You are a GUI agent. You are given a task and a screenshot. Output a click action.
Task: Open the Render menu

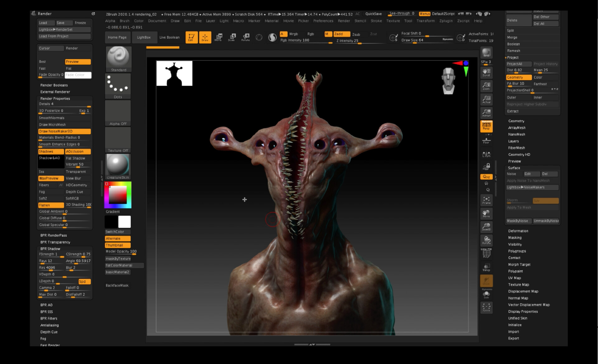click(344, 21)
